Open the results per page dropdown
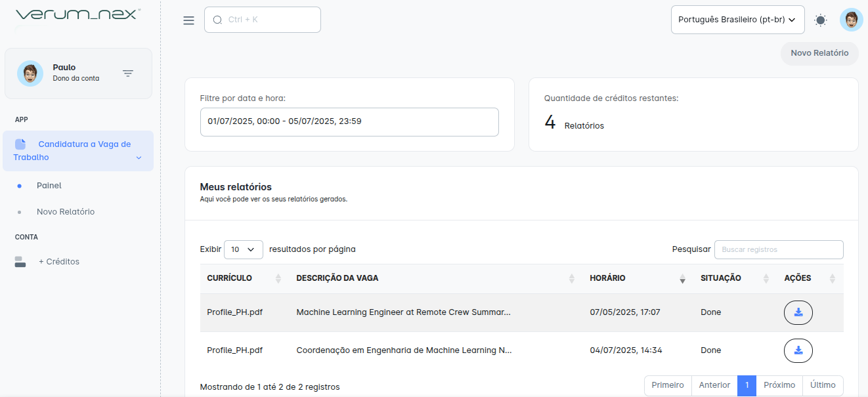868x397 pixels. click(243, 249)
